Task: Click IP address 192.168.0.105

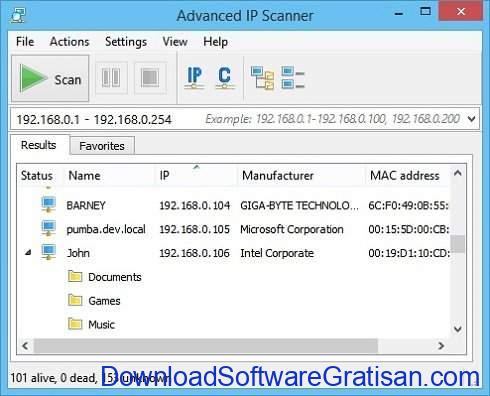Action: [195, 229]
